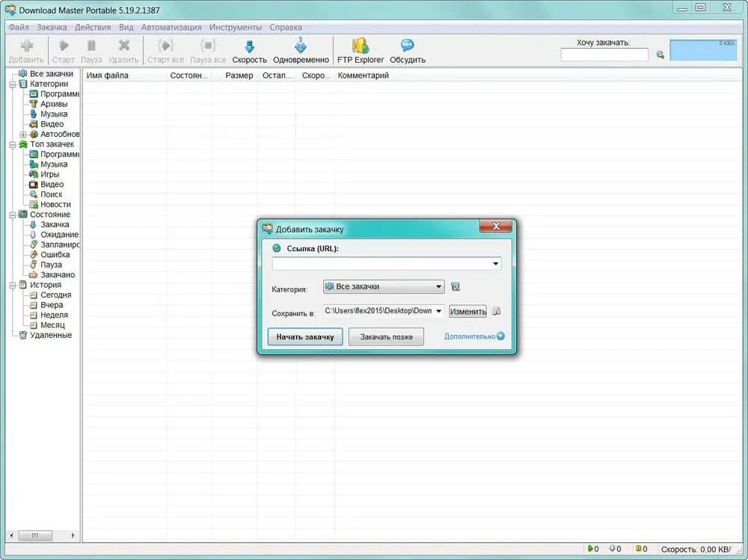748x560 pixels.
Task: Click the Начать закачку button
Action: pyautogui.click(x=305, y=336)
